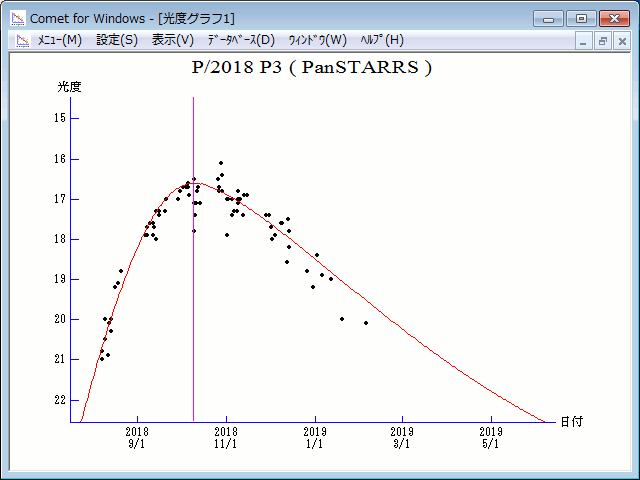Select the vertical date marker line on graph
The image size is (640, 480).
(193, 300)
